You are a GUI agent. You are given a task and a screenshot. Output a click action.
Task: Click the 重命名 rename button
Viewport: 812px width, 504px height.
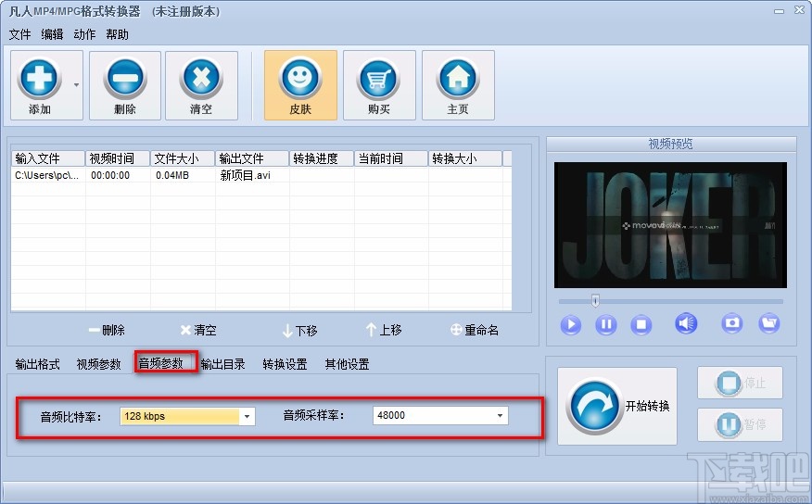pos(475,330)
